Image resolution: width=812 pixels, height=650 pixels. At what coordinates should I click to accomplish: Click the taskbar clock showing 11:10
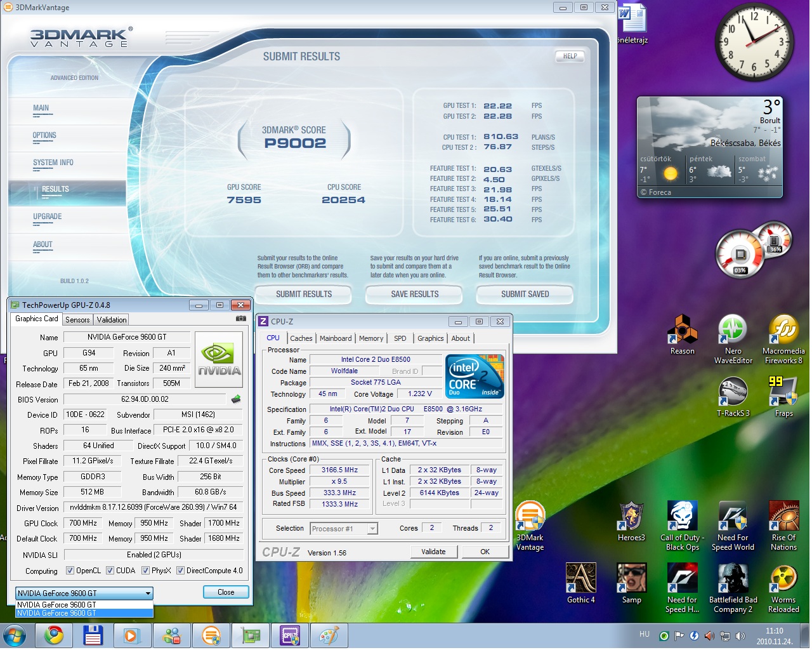coord(774,635)
